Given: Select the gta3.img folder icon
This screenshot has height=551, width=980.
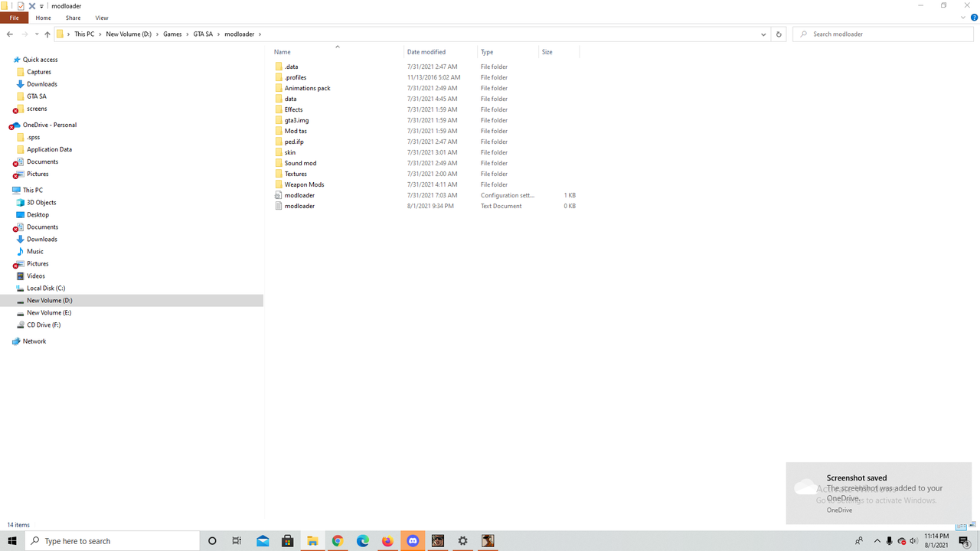Looking at the screenshot, I should [279, 120].
